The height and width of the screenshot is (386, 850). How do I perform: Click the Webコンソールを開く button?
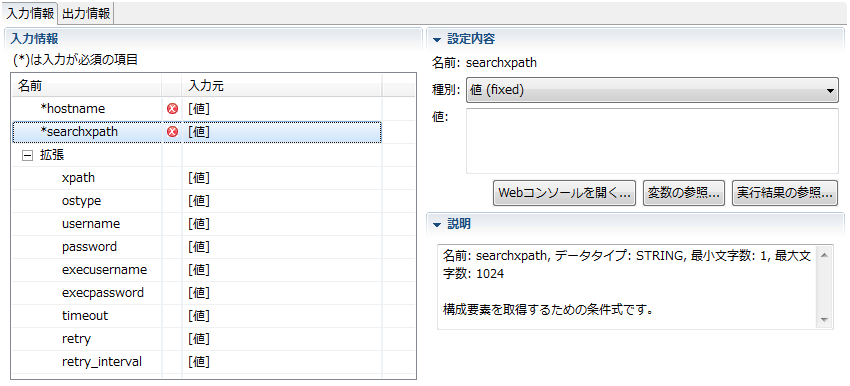pyautogui.click(x=564, y=193)
